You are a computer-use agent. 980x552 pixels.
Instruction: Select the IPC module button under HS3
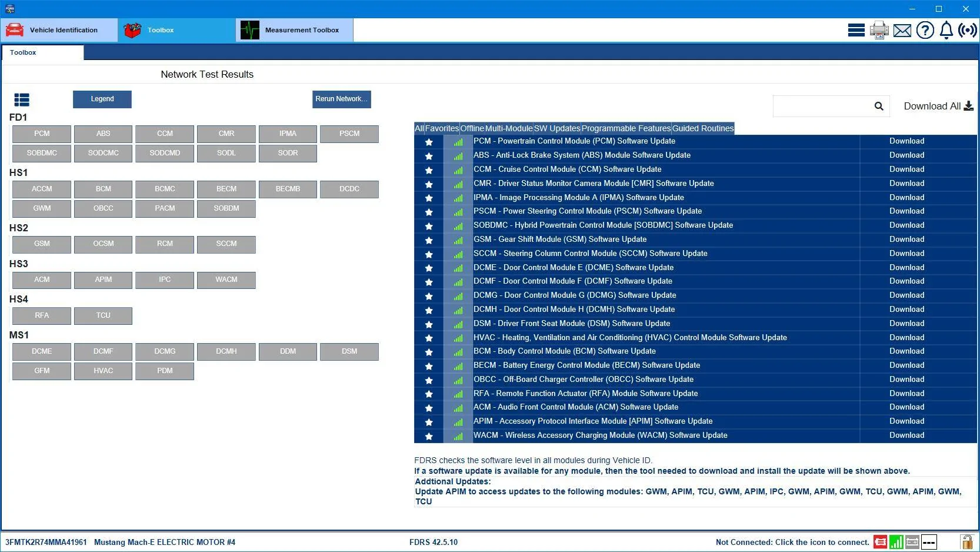pos(165,280)
